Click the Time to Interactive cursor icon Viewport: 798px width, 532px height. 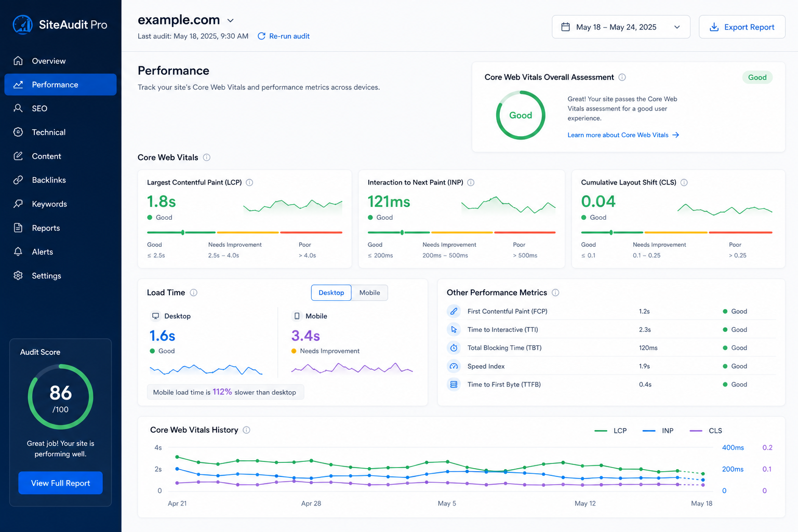pyautogui.click(x=454, y=329)
